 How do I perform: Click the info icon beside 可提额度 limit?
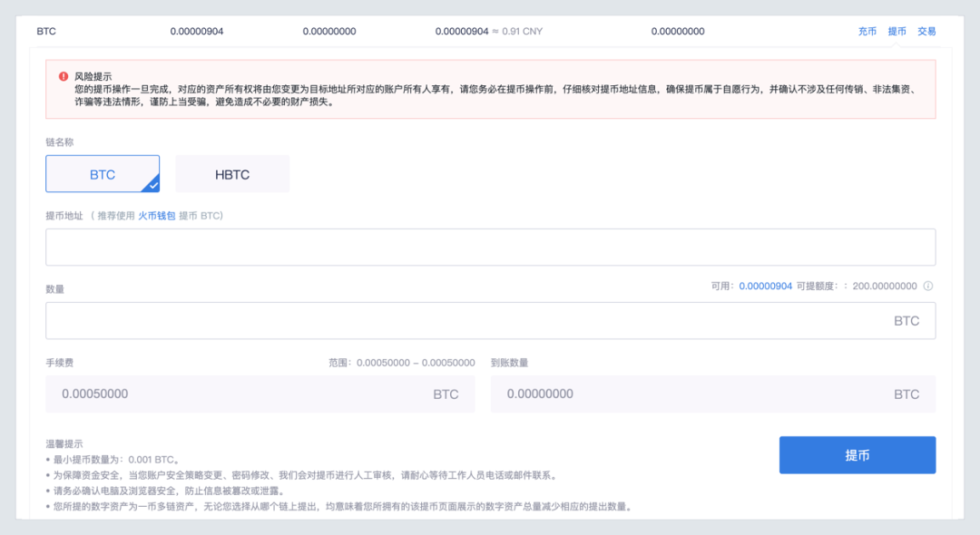coord(926,286)
